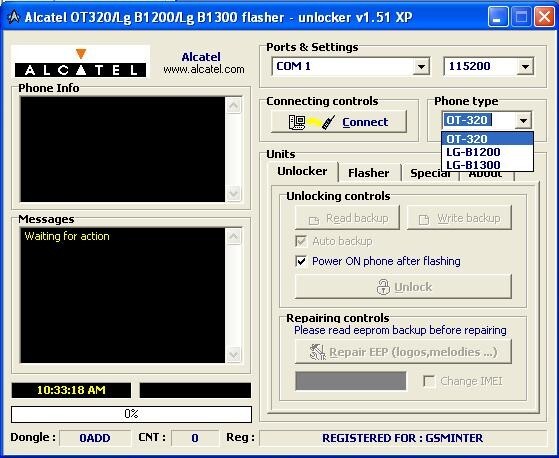Screen dimensions: 559x458
Task: Click the empty black status box beside clock
Action: [x=195, y=390]
